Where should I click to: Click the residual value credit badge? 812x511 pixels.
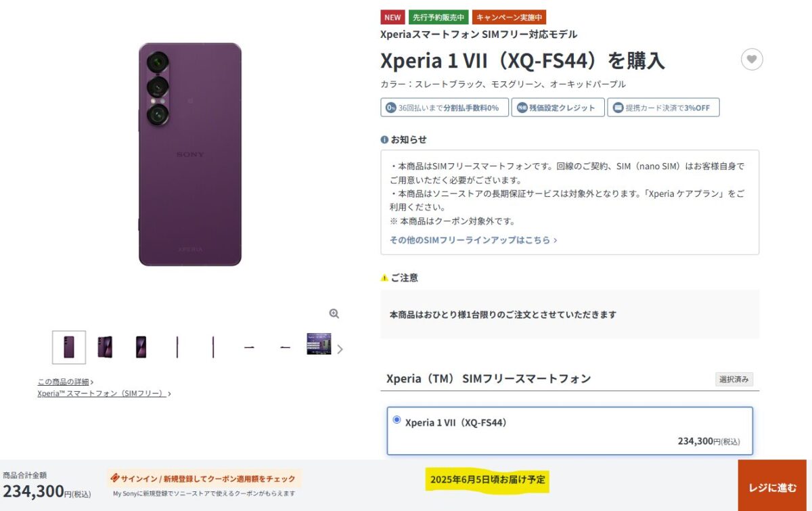pos(558,108)
